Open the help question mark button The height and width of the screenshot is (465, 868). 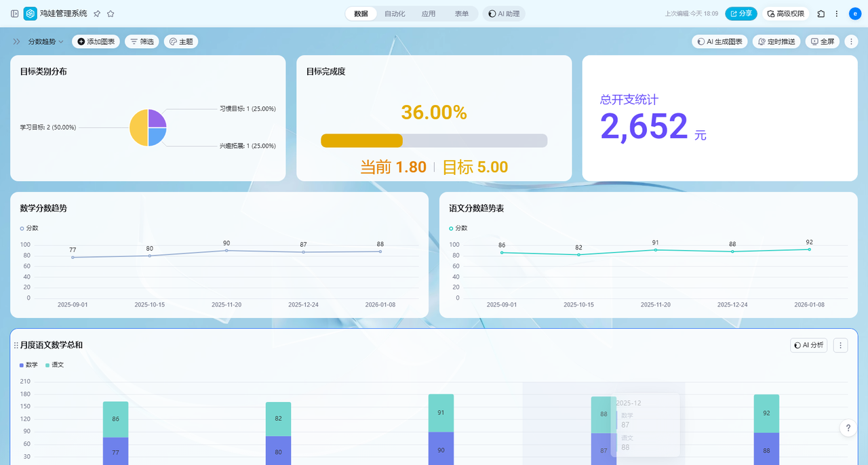click(x=848, y=428)
